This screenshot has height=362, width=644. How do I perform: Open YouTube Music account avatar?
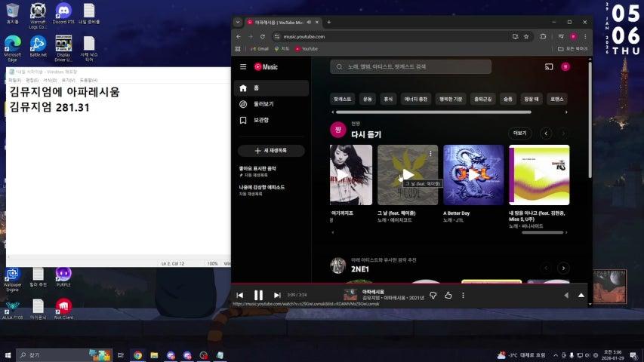565,66
